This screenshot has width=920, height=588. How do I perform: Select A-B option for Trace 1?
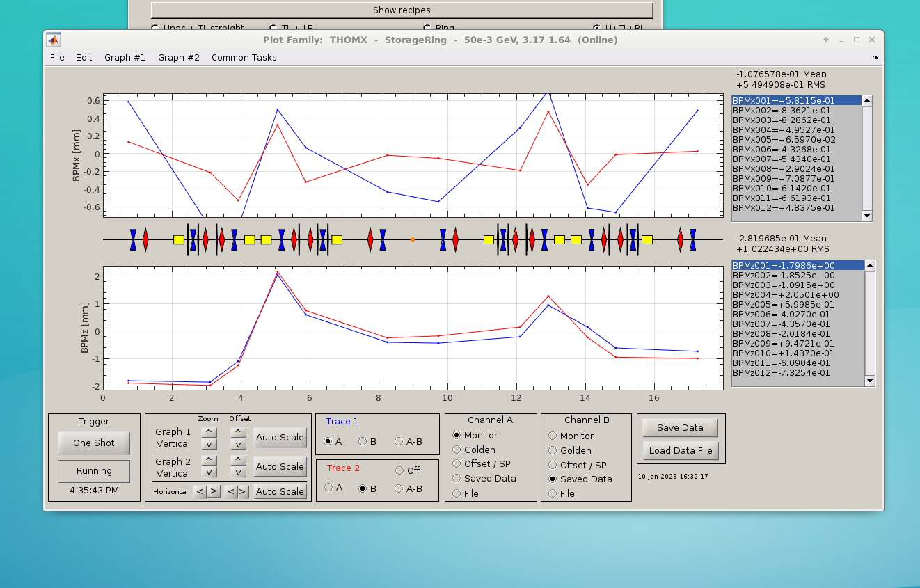[399, 441]
